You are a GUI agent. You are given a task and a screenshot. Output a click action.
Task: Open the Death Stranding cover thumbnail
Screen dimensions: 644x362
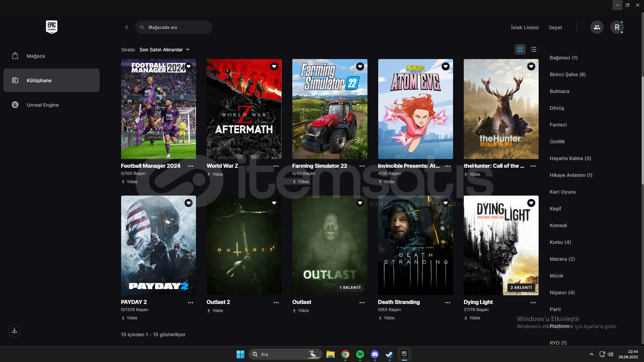(415, 245)
